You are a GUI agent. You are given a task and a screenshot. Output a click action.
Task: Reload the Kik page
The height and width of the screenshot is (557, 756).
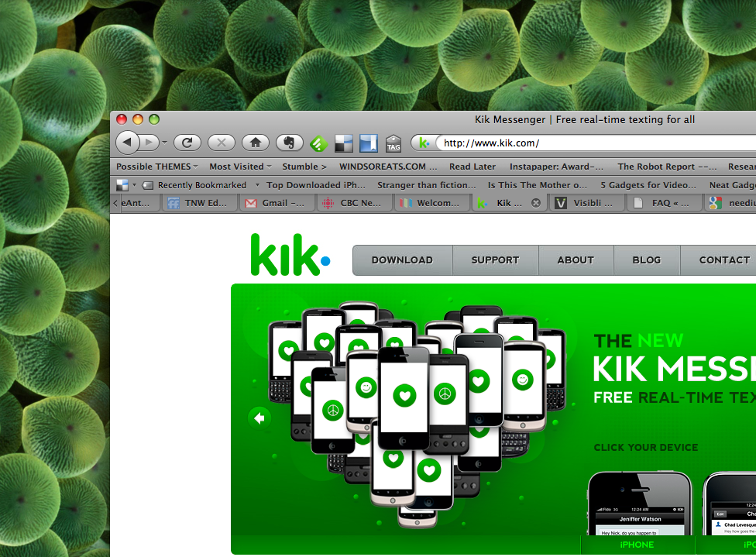click(x=187, y=143)
